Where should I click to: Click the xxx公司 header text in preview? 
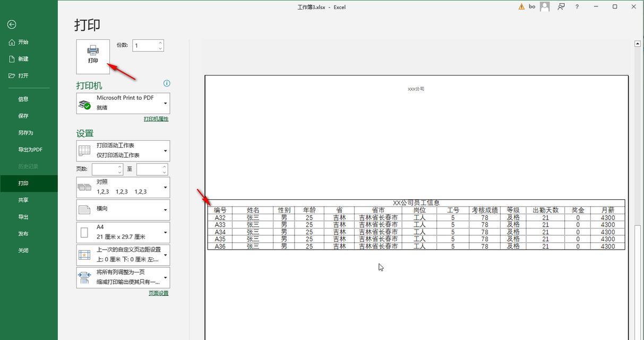pos(416,89)
